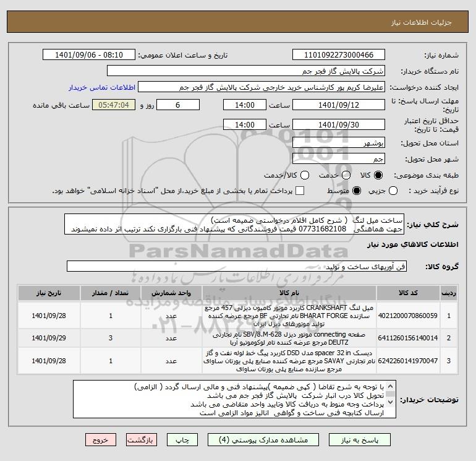The image size is (476, 461).
Task: Select the خدمت radio button
Action: pyautogui.click(x=346, y=175)
